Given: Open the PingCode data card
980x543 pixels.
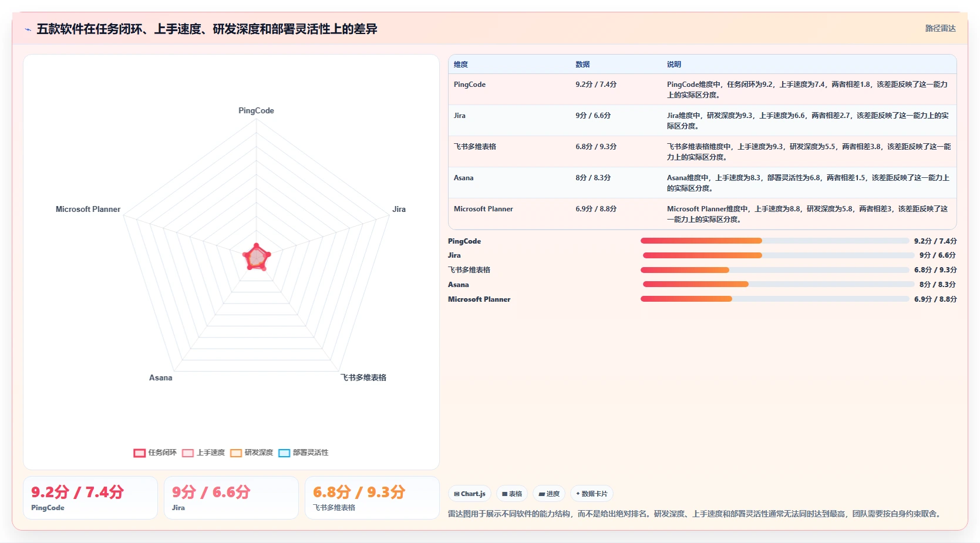Looking at the screenshot, I should pyautogui.click(x=90, y=498).
